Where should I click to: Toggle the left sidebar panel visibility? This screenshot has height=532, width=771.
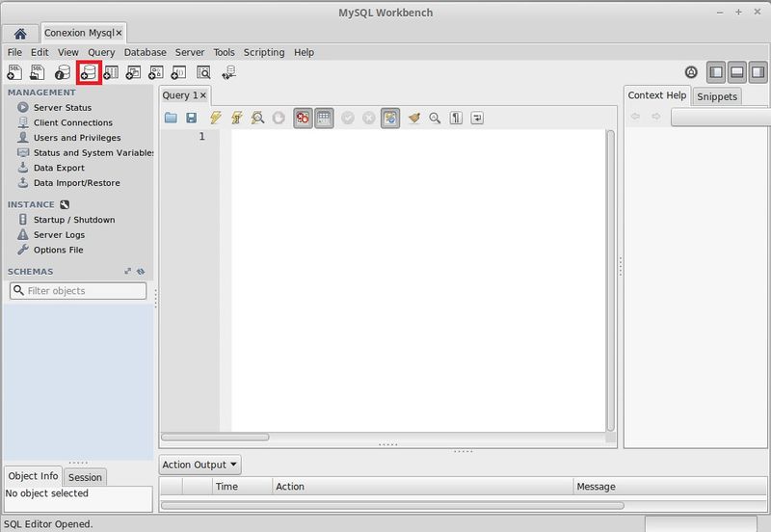coord(716,72)
